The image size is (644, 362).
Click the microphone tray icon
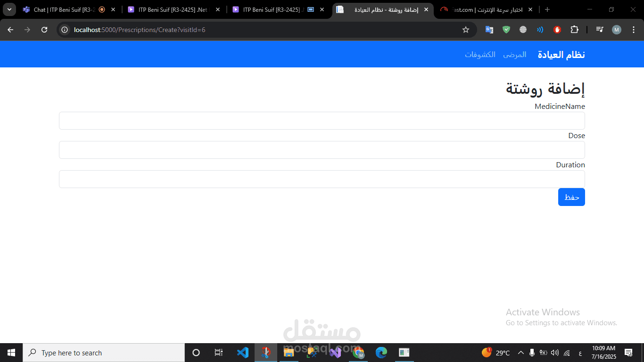tap(532, 353)
